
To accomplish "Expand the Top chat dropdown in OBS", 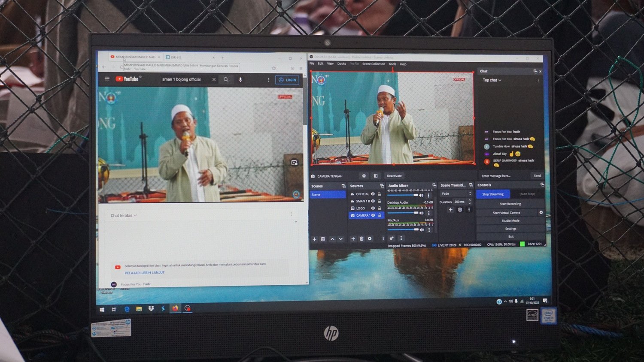I will (x=492, y=80).
